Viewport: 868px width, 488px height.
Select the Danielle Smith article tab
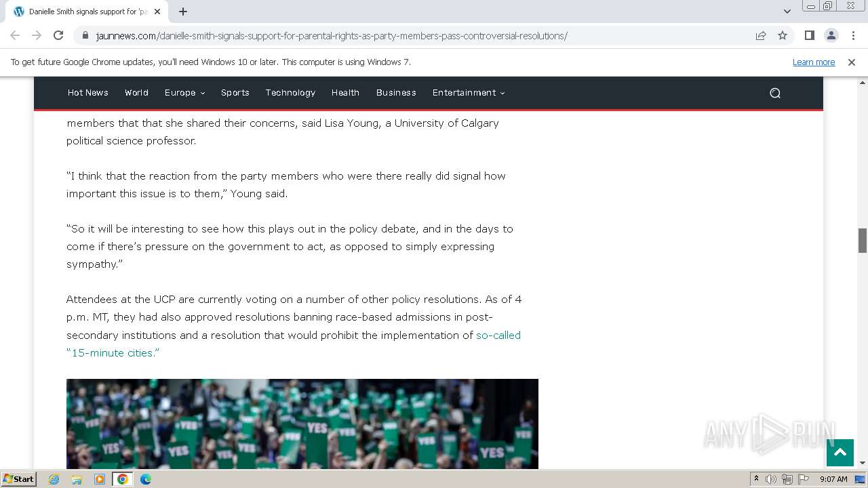[86, 12]
